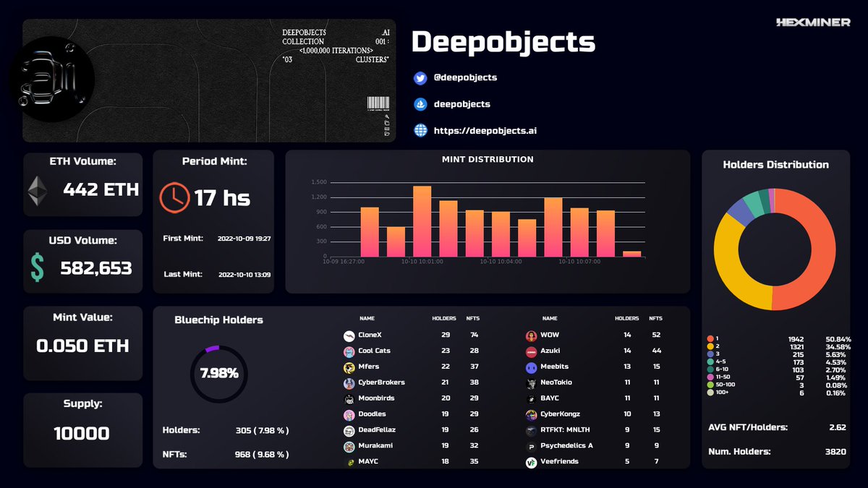Click the OpenSea icon beside deepobjects
The width and height of the screenshot is (868, 488).
pos(420,105)
